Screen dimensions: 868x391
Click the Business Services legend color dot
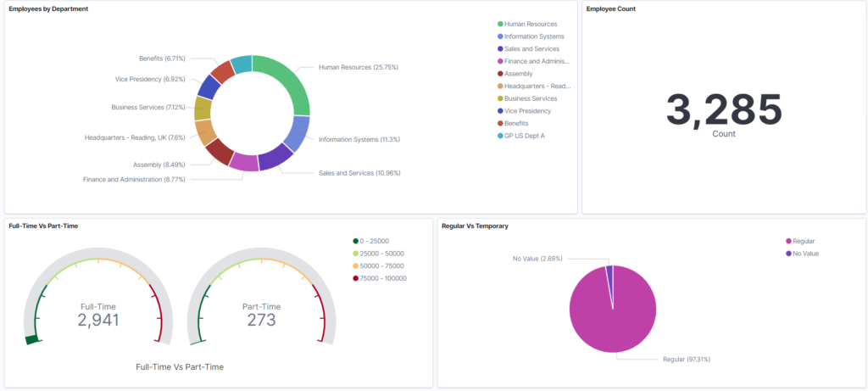click(x=500, y=98)
